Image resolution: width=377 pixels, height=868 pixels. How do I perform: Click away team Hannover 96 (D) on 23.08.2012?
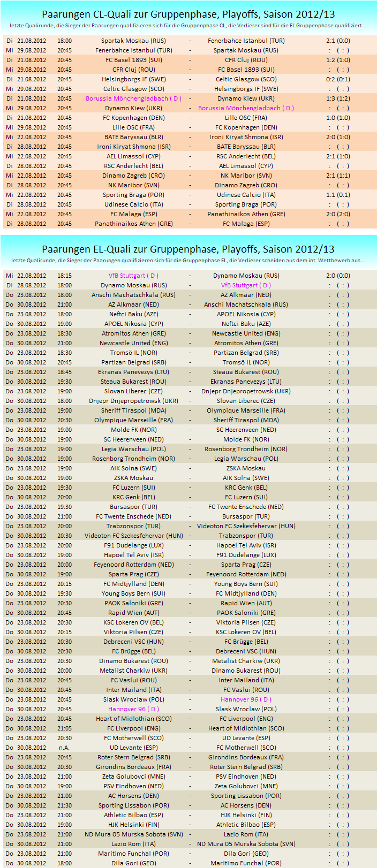click(x=246, y=699)
